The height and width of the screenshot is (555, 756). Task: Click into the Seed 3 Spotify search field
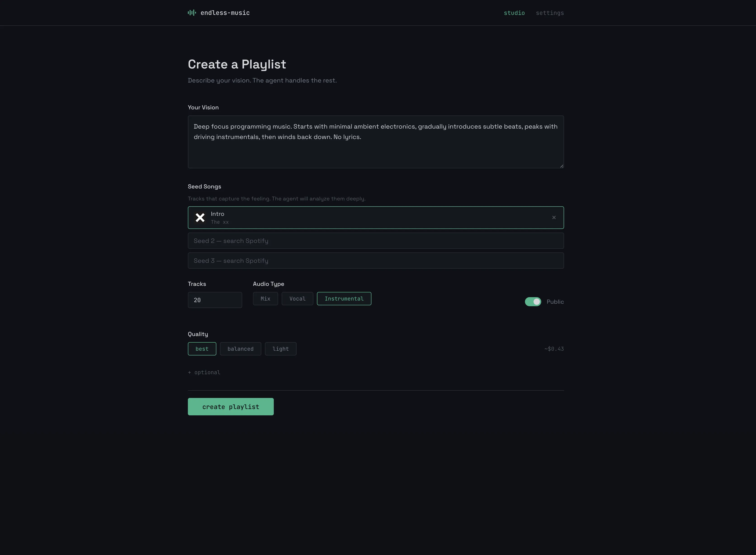pyautogui.click(x=376, y=260)
